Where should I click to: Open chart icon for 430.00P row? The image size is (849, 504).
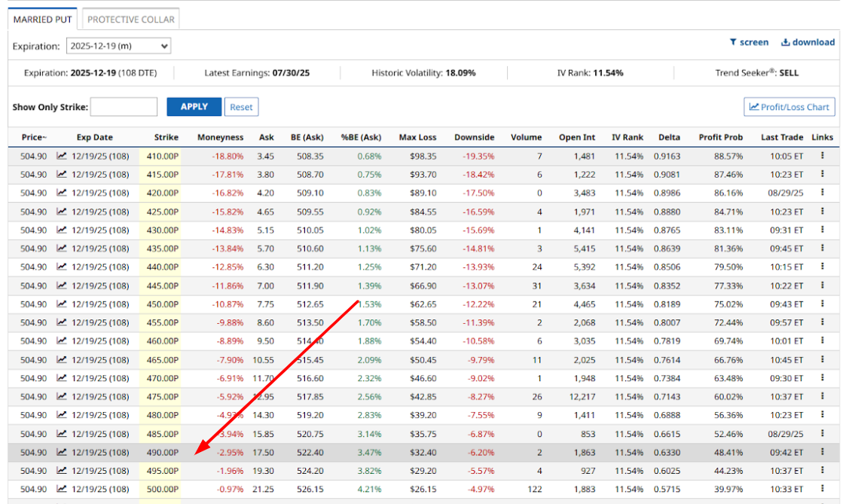click(62, 231)
